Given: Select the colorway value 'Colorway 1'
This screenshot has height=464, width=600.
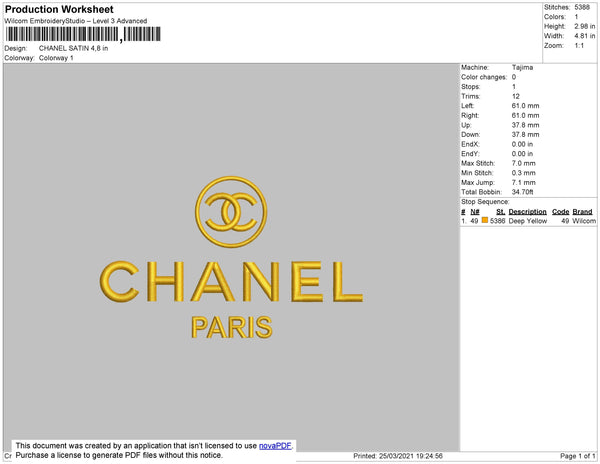Looking at the screenshot, I should (x=56, y=58).
